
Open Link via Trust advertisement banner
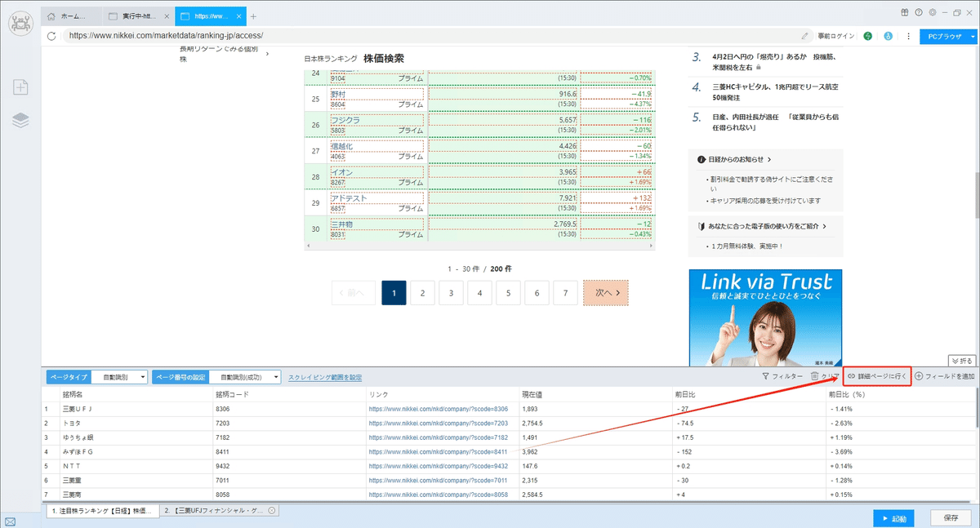pyautogui.click(x=766, y=318)
